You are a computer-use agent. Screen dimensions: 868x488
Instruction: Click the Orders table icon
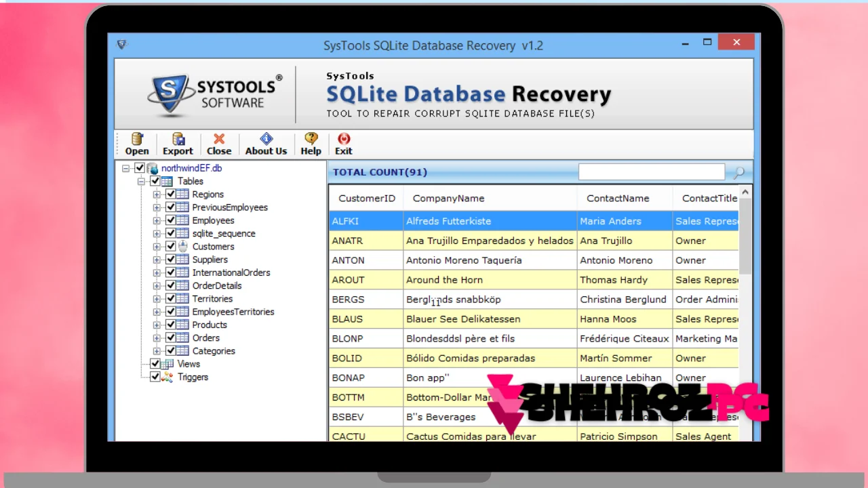coord(182,338)
